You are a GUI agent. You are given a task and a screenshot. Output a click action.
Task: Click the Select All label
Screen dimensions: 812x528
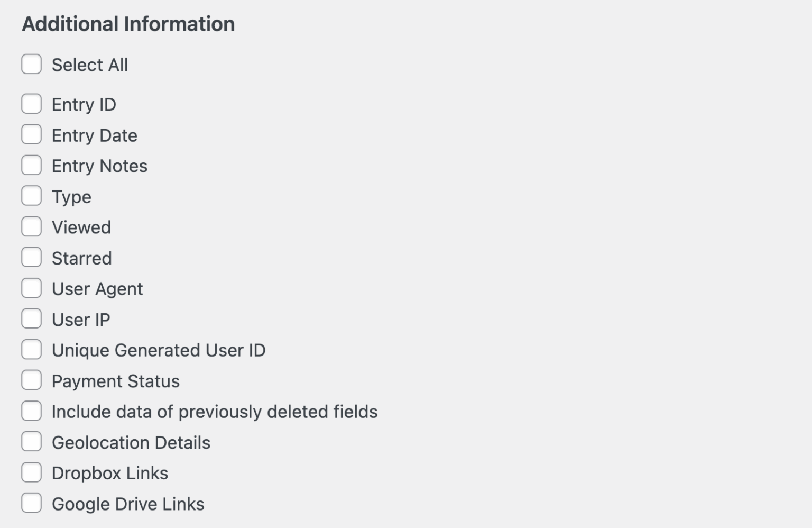pyautogui.click(x=90, y=65)
